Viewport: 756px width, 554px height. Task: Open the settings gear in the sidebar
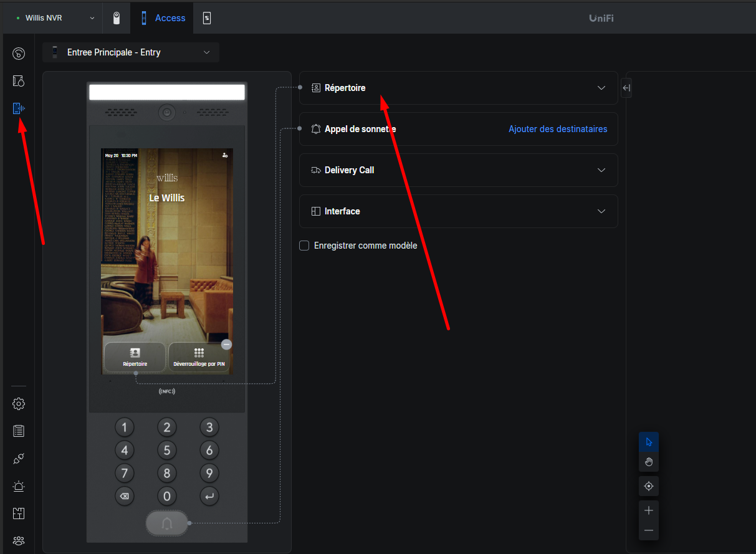(x=19, y=404)
